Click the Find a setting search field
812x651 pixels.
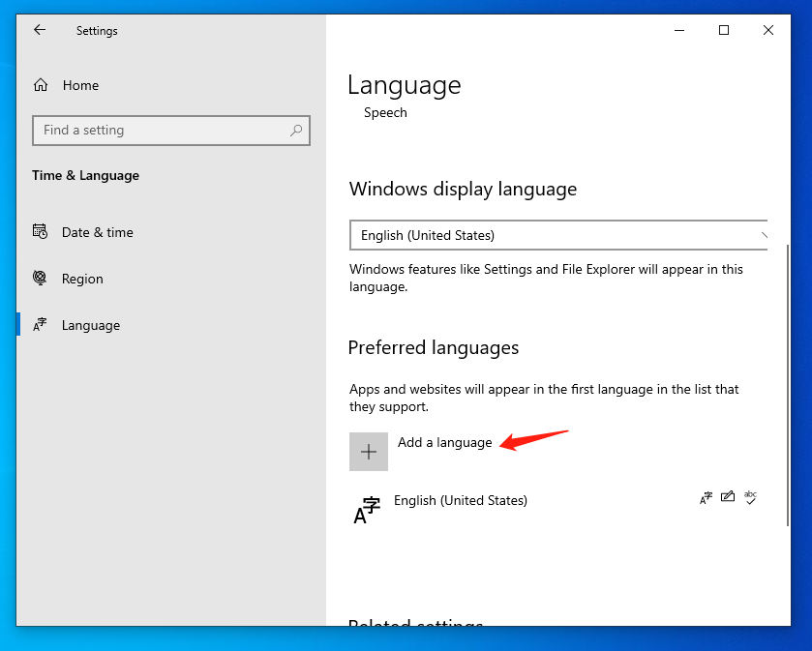tap(160, 131)
